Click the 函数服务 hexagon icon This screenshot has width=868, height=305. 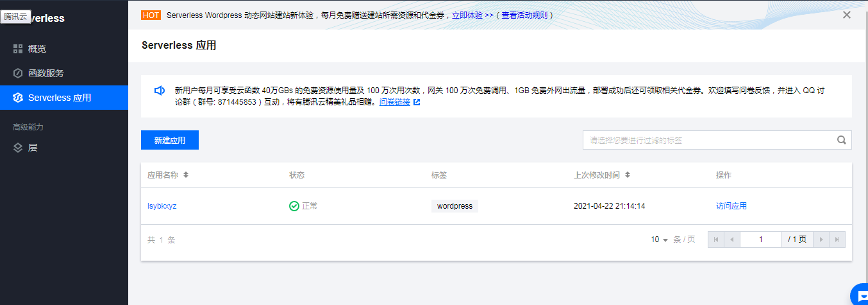point(18,73)
